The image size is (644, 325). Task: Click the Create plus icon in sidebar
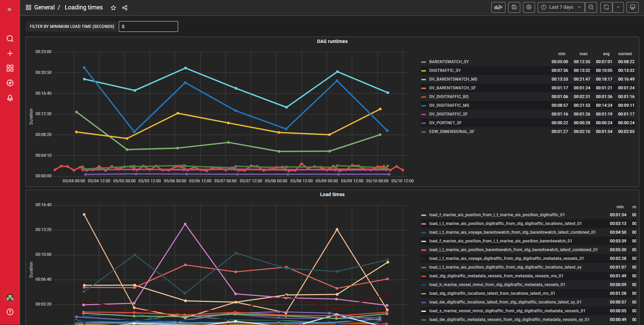click(10, 53)
